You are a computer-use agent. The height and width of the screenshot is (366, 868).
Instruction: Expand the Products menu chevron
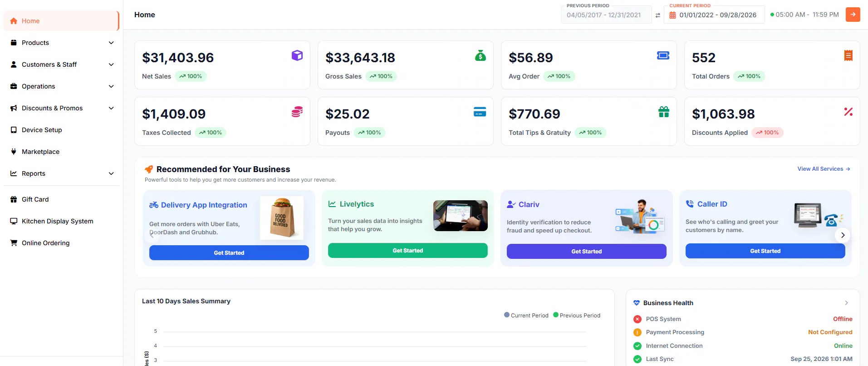click(x=111, y=43)
